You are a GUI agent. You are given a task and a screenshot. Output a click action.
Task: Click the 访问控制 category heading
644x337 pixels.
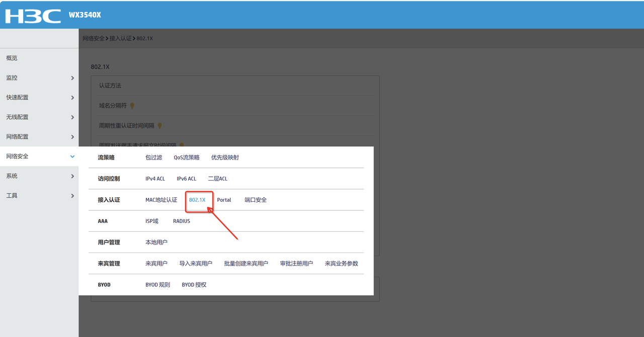point(109,179)
